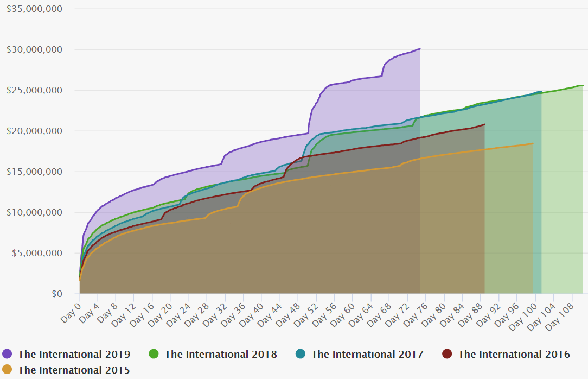Click the orange International 2015 legend circle
Viewport: 588px width, 379px height.
click(8, 370)
